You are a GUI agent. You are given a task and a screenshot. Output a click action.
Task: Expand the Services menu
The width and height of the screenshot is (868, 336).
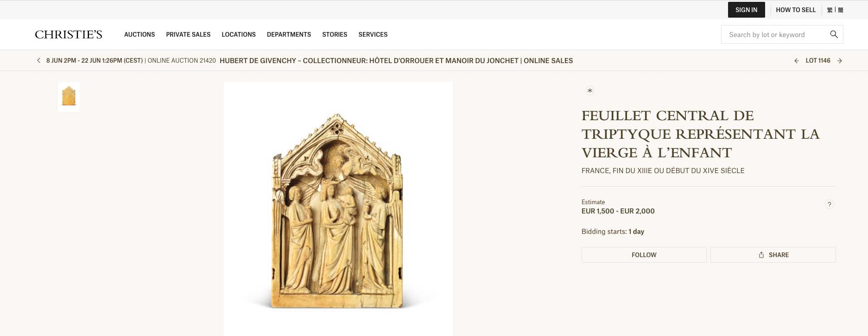373,34
